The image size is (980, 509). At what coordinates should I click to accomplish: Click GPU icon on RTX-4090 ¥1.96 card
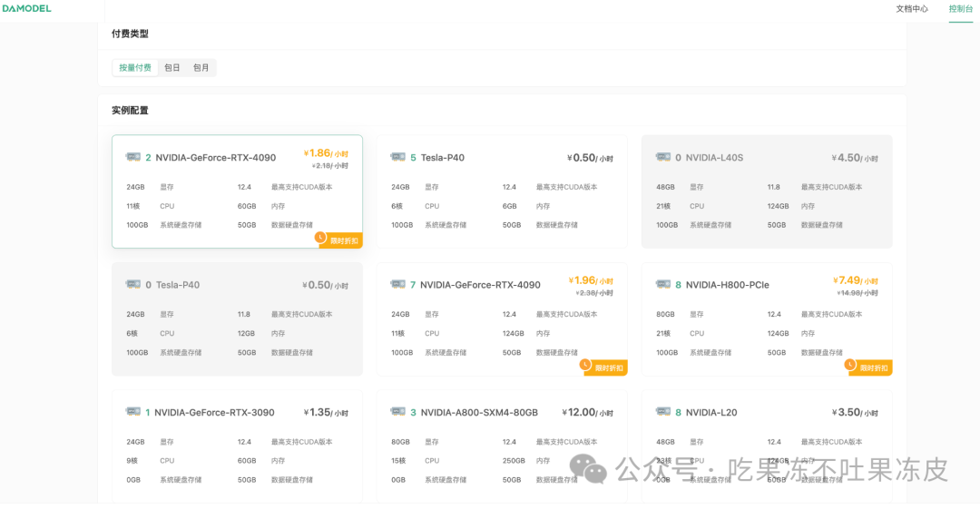[x=398, y=285]
